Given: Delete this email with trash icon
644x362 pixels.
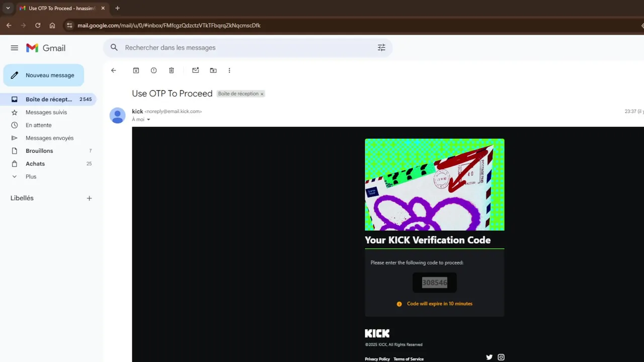Looking at the screenshot, I should (x=172, y=70).
